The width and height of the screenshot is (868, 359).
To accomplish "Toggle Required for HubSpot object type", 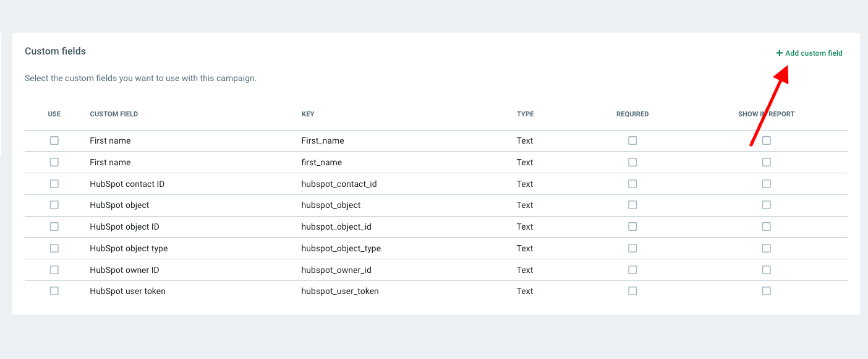I will point(632,248).
